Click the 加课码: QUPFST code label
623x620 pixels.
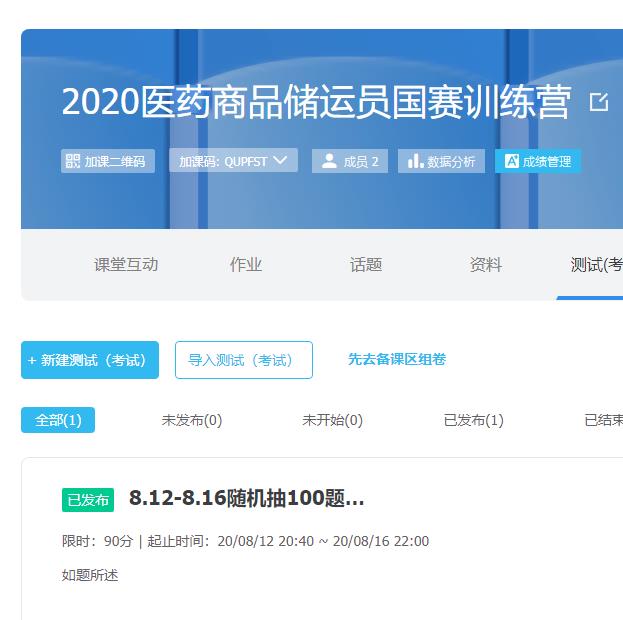[x=223, y=161]
